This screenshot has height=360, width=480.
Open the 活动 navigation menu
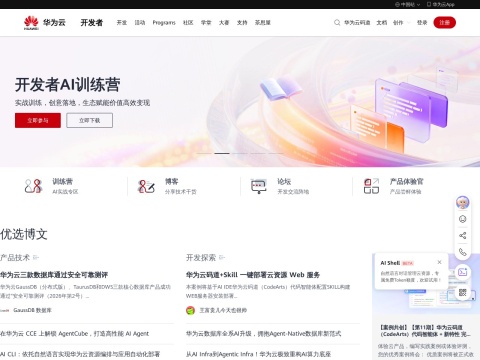(x=140, y=23)
